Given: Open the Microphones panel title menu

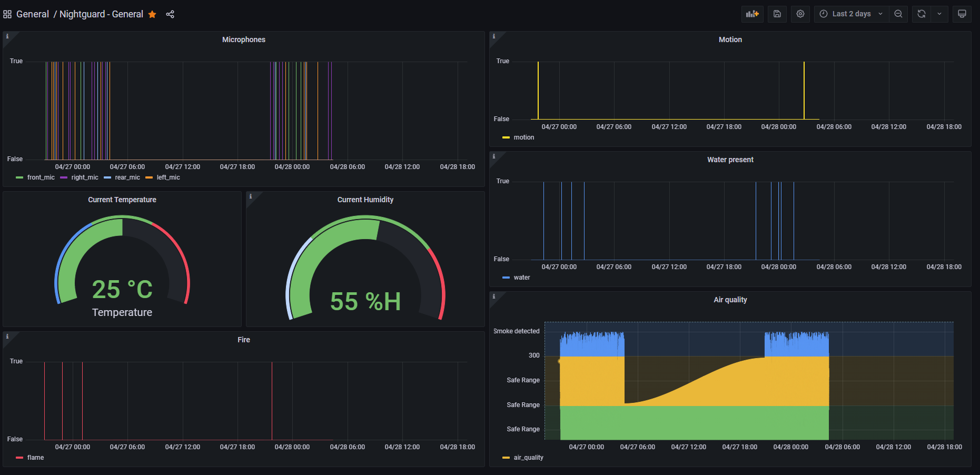Looking at the screenshot, I should click(244, 39).
